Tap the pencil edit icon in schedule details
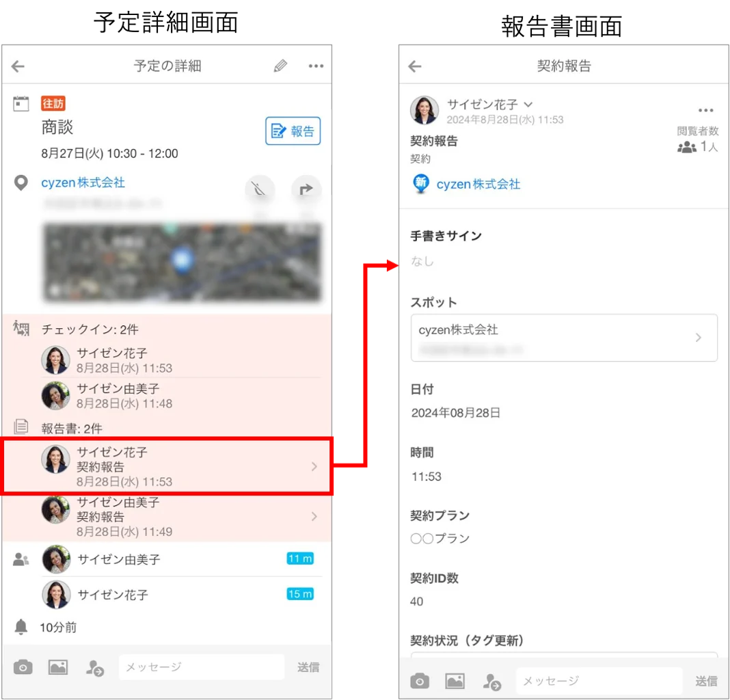This screenshot has height=700, width=730. 280,66
